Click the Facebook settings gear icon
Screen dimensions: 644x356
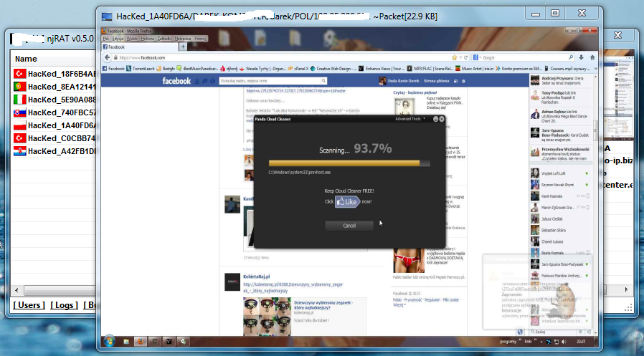[464, 81]
